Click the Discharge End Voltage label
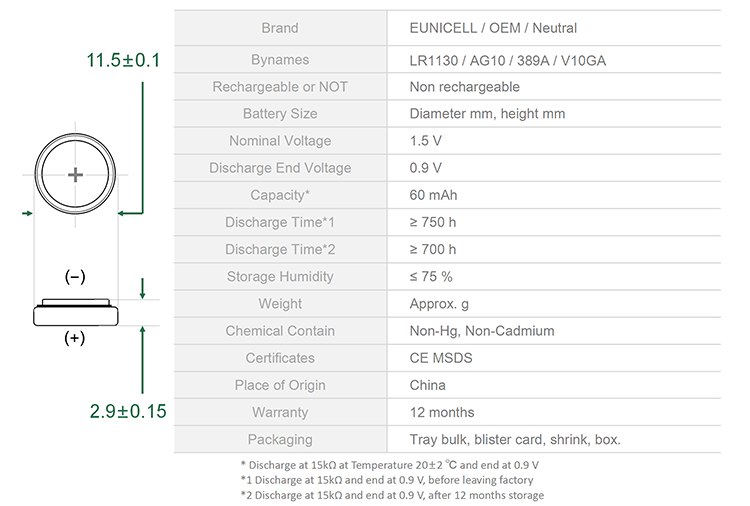This screenshot has width=750, height=506. click(x=280, y=168)
